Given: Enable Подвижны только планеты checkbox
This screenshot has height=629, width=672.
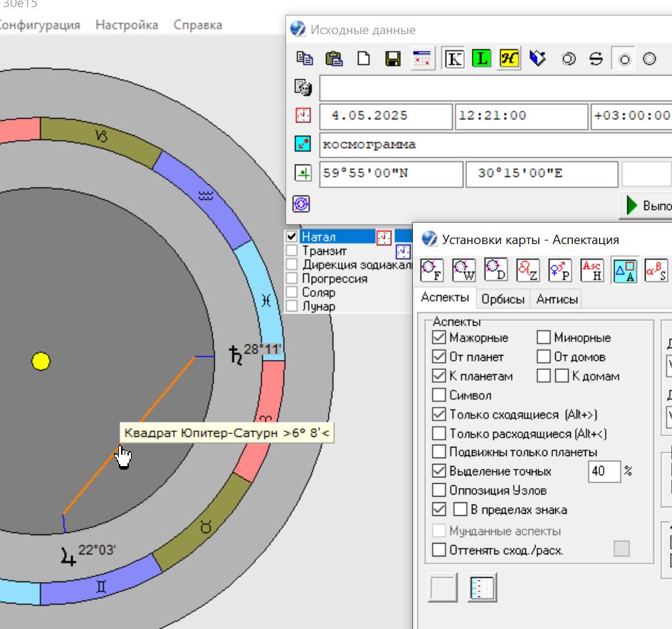Looking at the screenshot, I should tap(439, 452).
